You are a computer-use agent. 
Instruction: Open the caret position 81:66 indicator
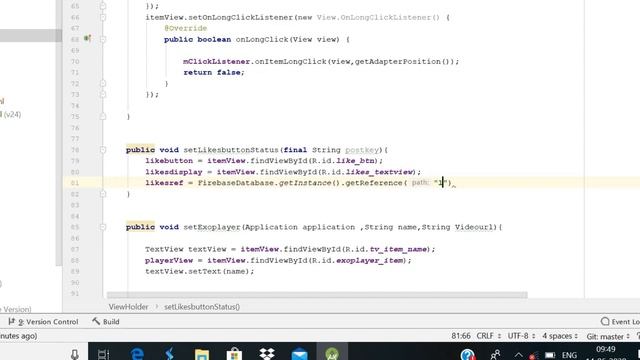pyautogui.click(x=461, y=336)
